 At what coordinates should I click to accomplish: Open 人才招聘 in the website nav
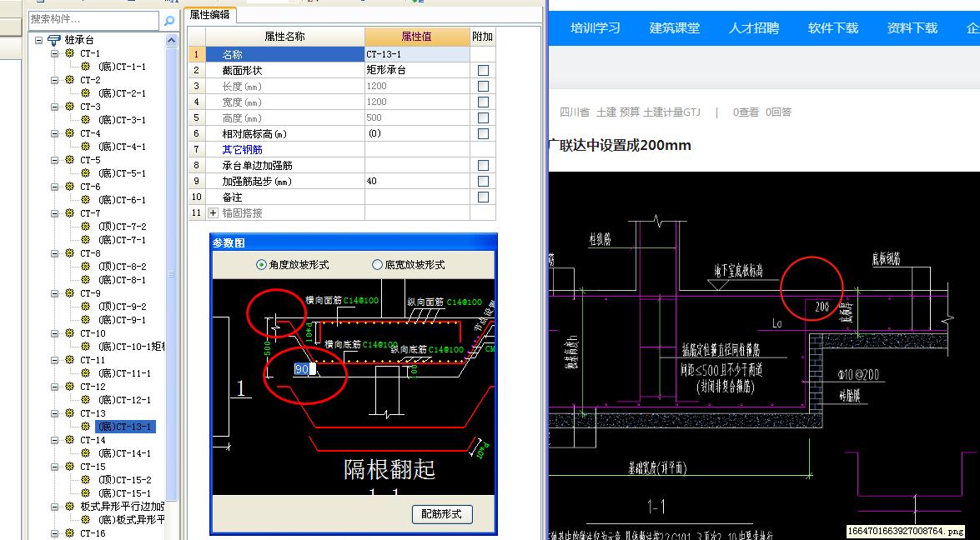pyautogui.click(x=754, y=27)
